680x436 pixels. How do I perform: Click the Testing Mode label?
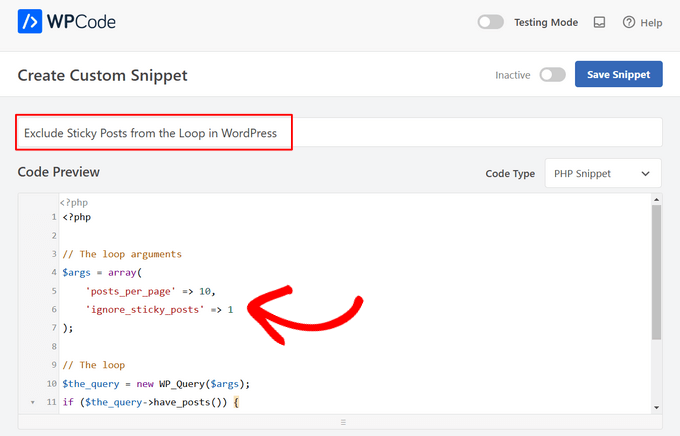pos(546,22)
